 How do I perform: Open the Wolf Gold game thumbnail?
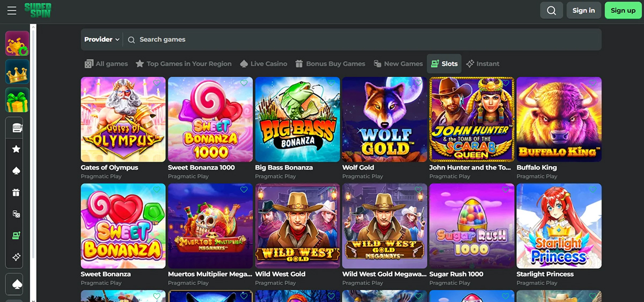tap(384, 120)
